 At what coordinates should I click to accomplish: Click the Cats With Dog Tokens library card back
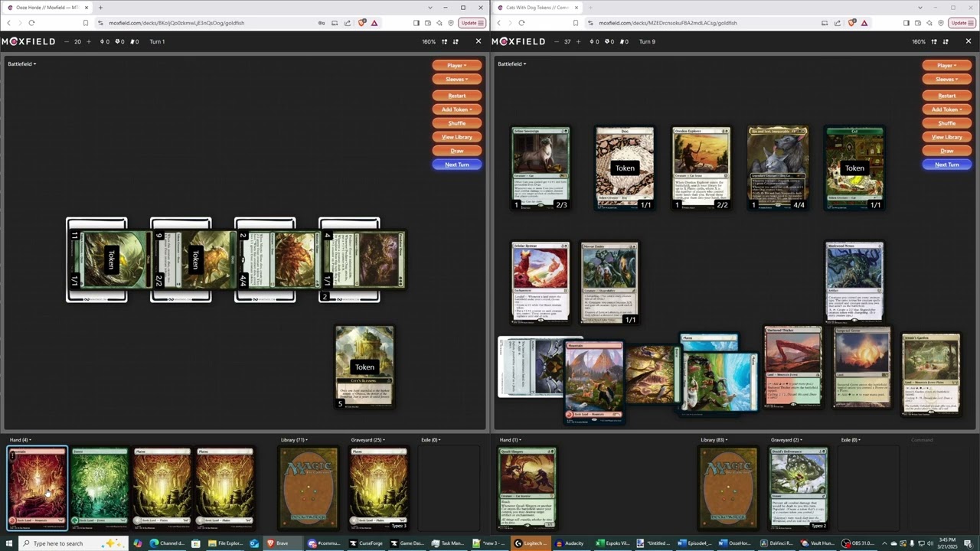(728, 488)
